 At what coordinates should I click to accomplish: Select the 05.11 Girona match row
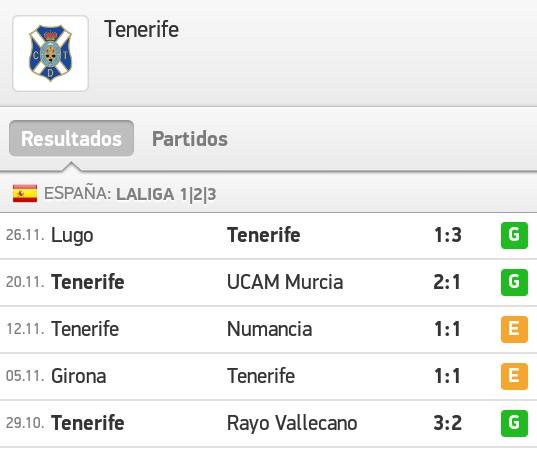pyautogui.click(x=268, y=376)
